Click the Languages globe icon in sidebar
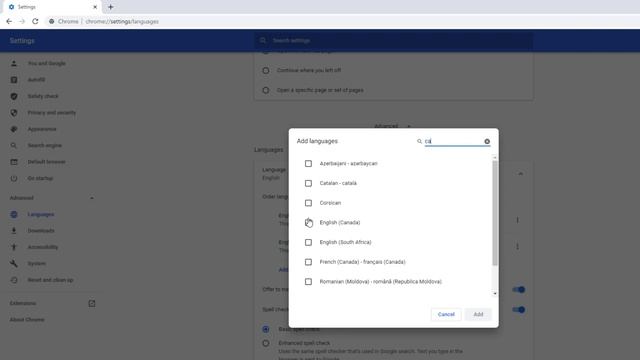The width and height of the screenshot is (640, 360). 14,214
